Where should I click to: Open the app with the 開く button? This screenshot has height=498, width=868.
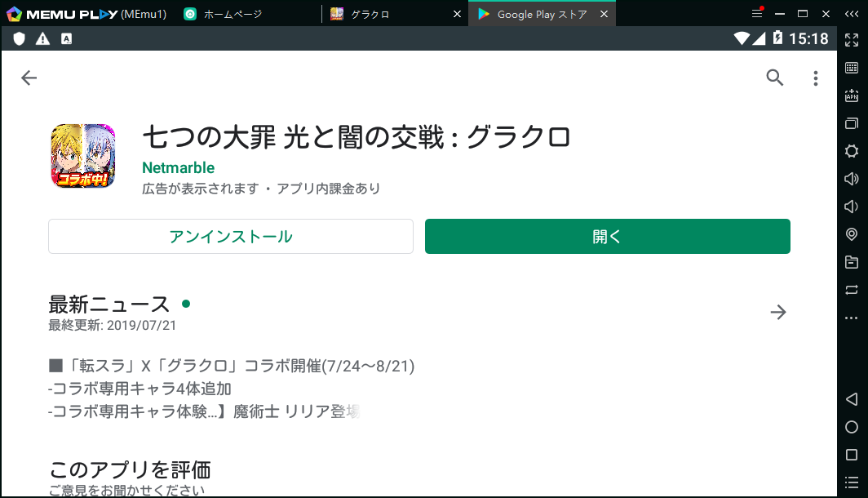pos(607,236)
